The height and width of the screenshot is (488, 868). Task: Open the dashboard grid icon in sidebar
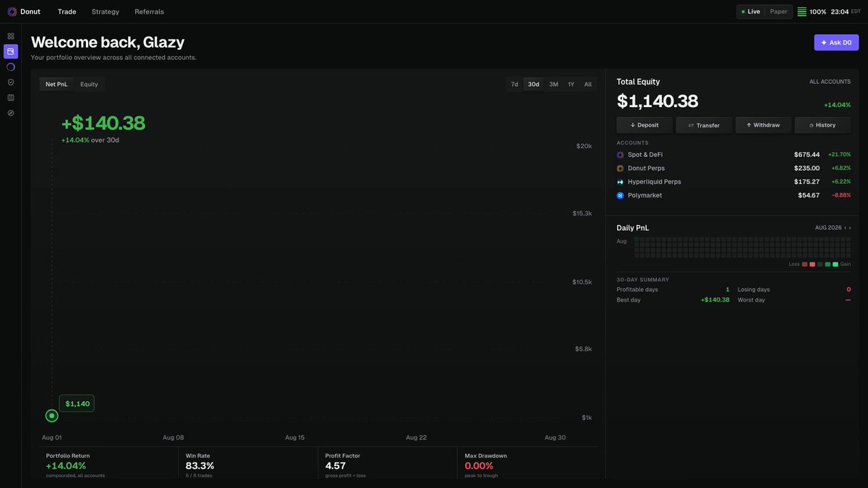[11, 35]
